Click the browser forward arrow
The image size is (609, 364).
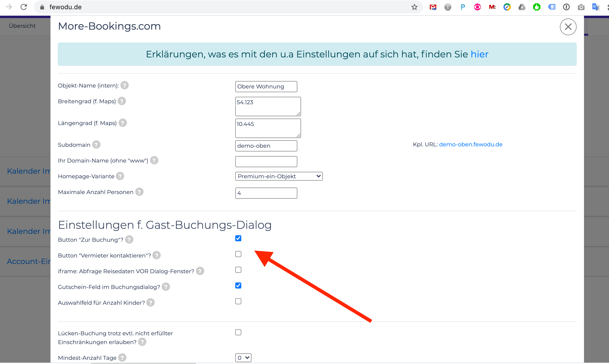(x=9, y=7)
